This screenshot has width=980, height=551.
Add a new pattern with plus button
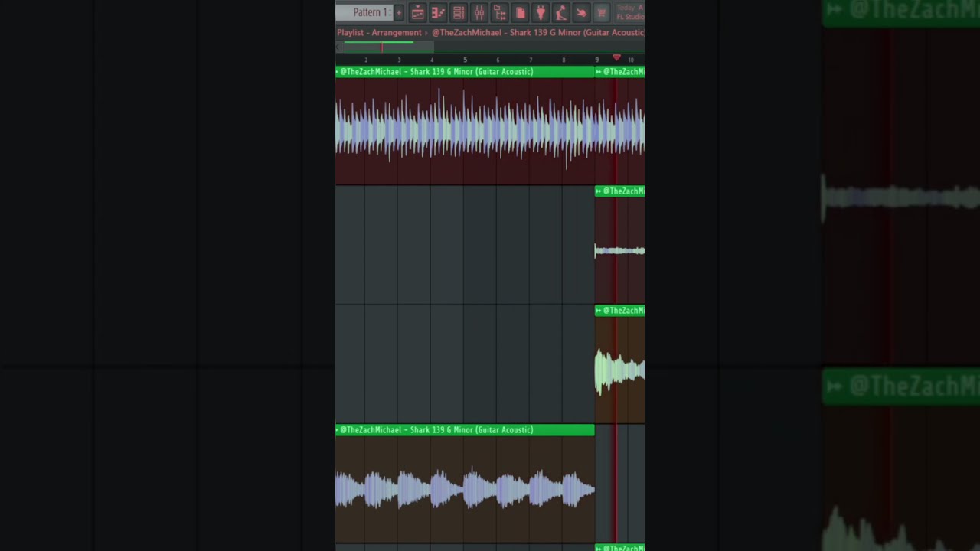tap(399, 12)
